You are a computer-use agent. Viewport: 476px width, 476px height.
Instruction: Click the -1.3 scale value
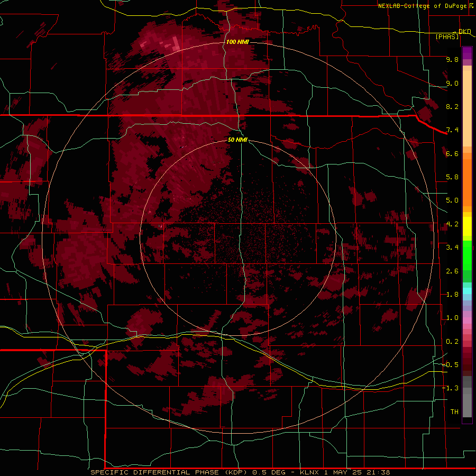coord(451,388)
